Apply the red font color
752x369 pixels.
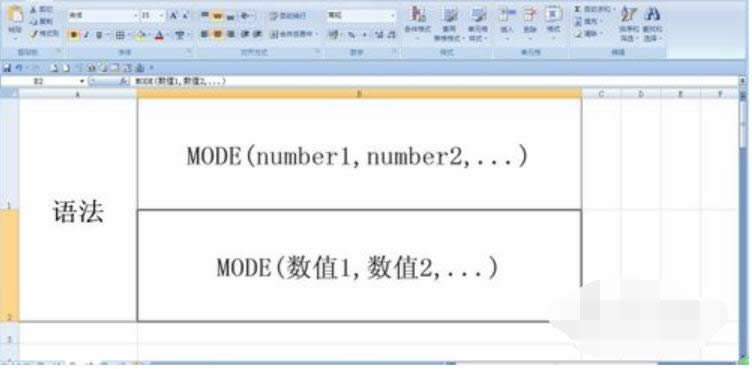click(x=159, y=35)
